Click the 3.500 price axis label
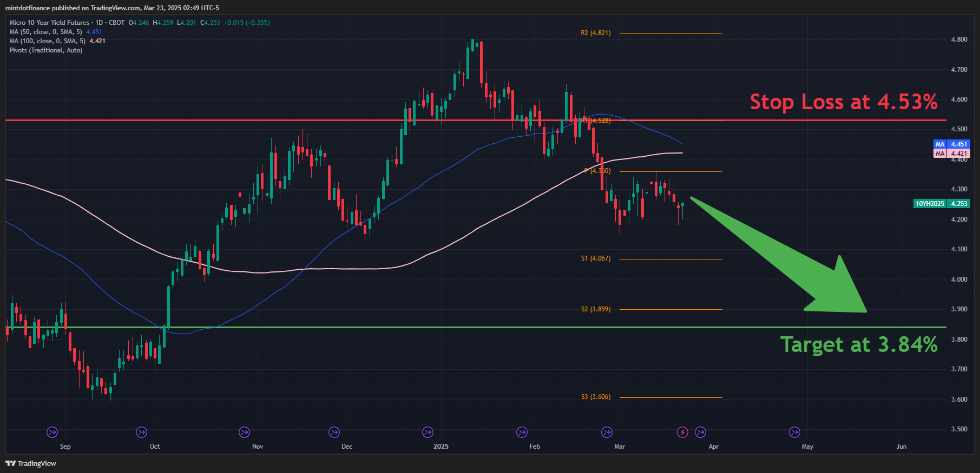 (959, 429)
